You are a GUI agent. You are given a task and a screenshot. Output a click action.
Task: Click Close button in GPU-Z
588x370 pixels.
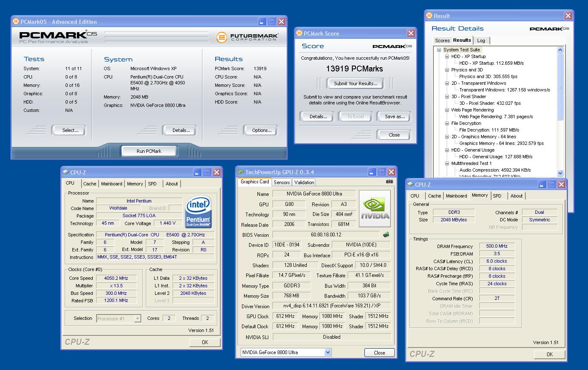point(379,352)
